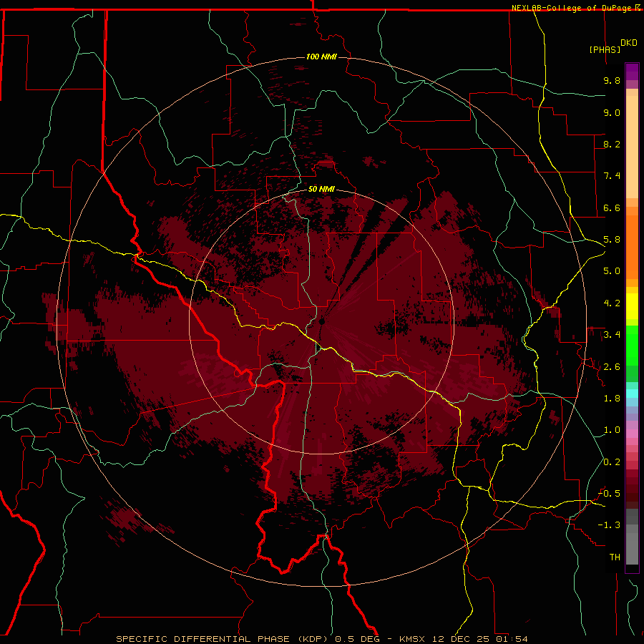
Task: Click the TH threshold label on the scale
Action: click(x=615, y=557)
